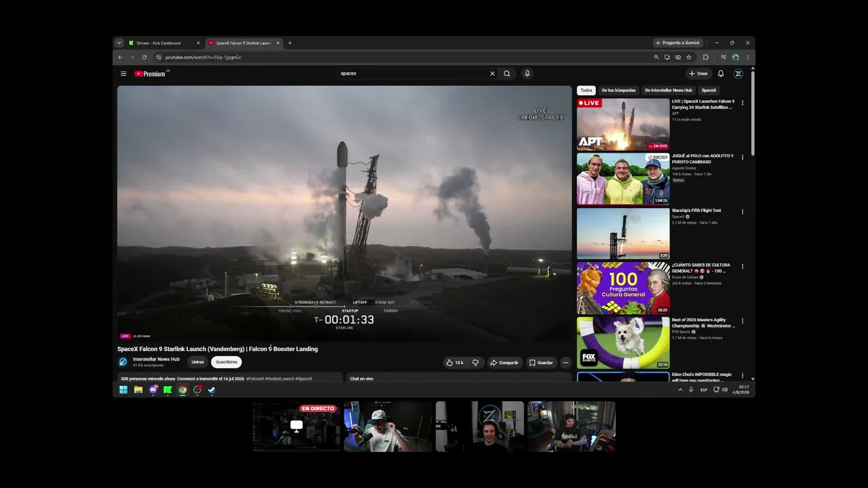
Task: Reload the YouTube page
Action: pos(144,58)
